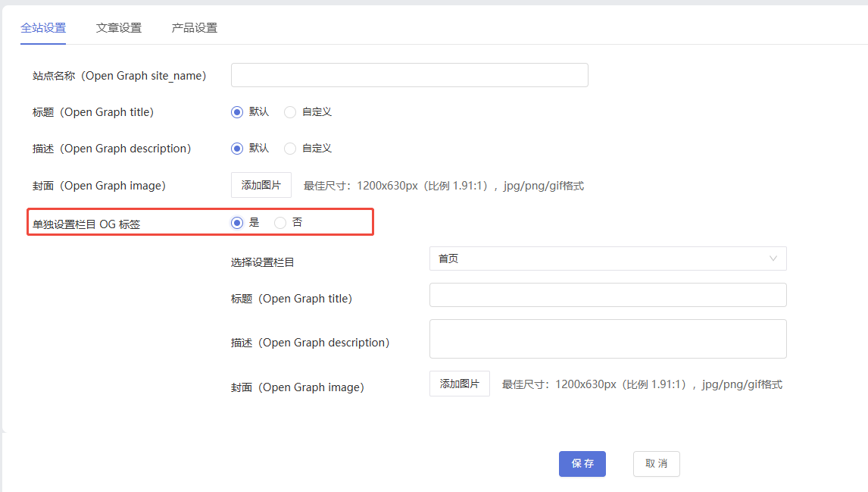Focus the 站点名称 site_name input field

point(409,75)
